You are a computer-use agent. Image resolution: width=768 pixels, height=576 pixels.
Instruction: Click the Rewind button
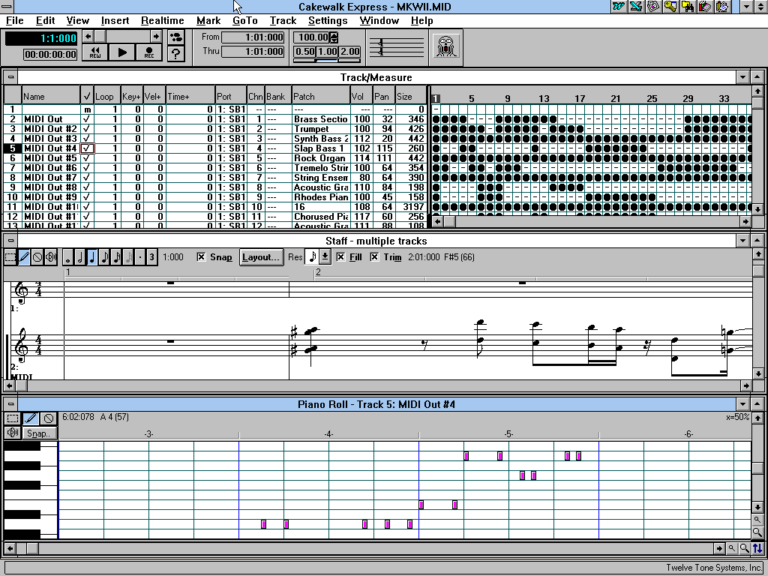94,52
